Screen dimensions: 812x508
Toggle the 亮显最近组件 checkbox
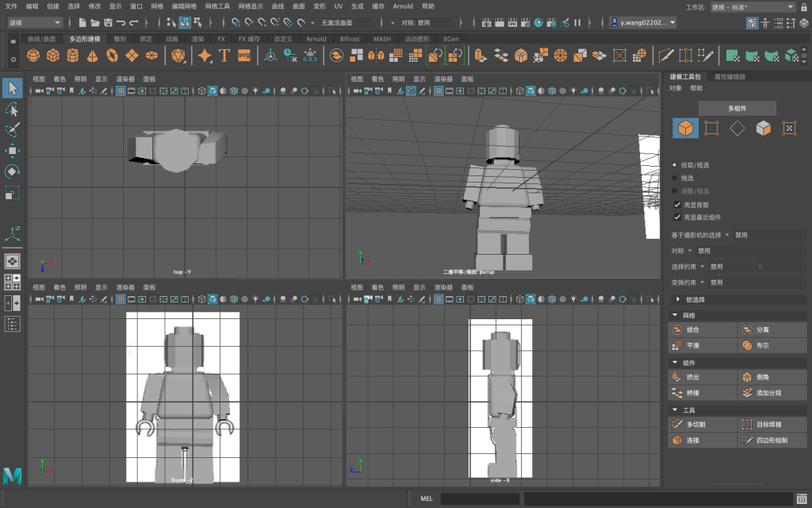pos(677,217)
